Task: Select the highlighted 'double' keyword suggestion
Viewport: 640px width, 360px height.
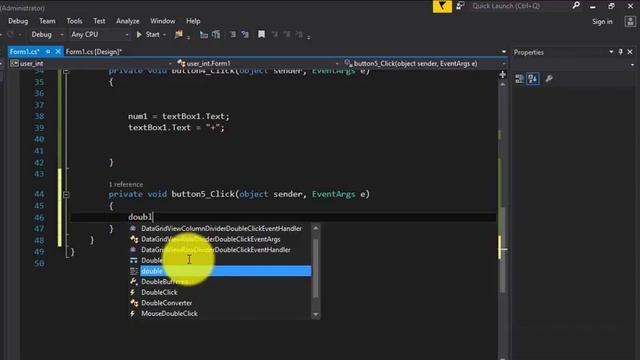Action: [x=226, y=271]
